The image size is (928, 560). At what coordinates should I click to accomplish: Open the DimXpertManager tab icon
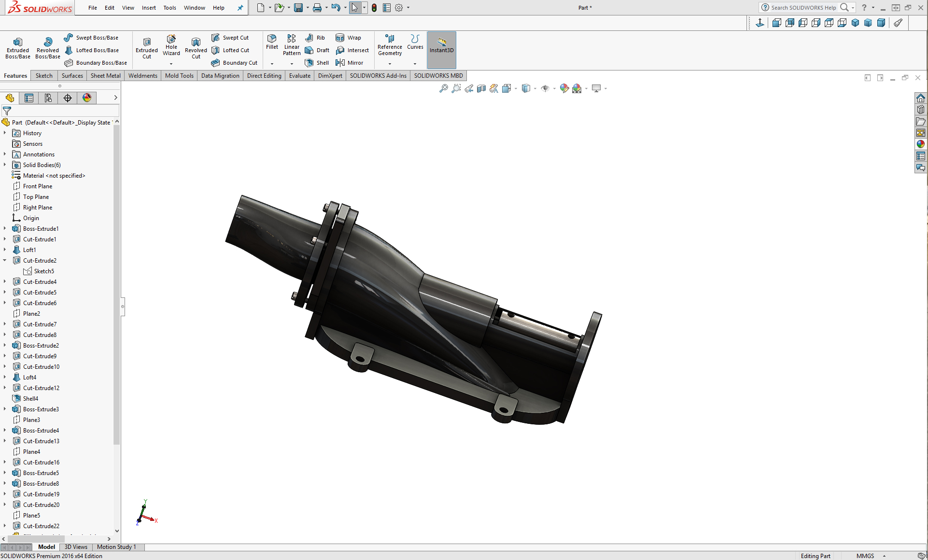click(68, 98)
